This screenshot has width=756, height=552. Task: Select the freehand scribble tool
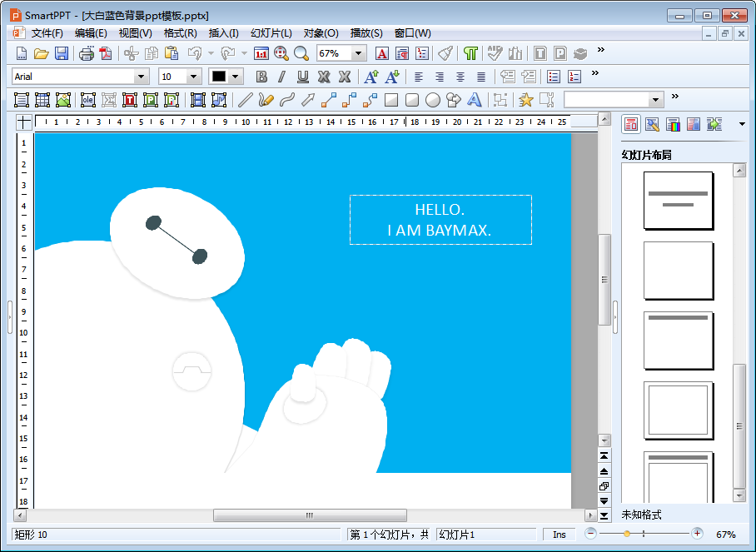coord(266,100)
